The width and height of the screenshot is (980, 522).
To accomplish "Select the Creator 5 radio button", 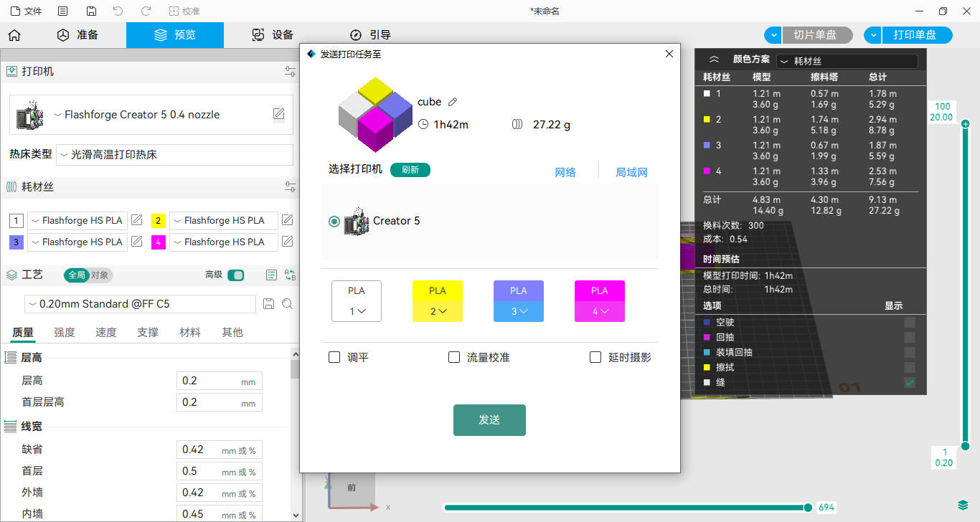I will click(334, 222).
